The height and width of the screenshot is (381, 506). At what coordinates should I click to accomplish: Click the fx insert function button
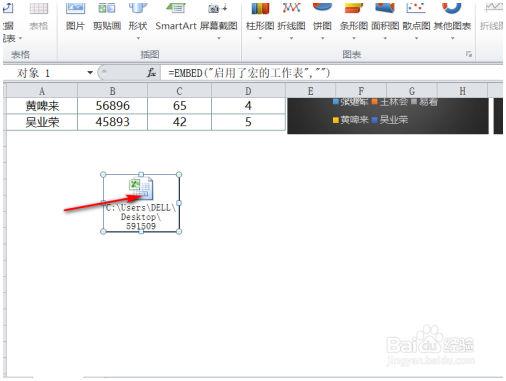pyautogui.click(x=151, y=73)
